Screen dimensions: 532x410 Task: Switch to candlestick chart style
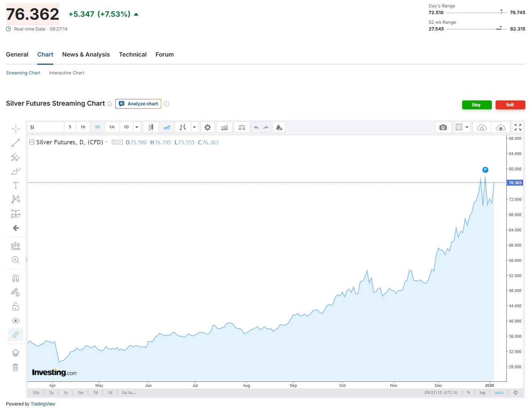coord(151,127)
